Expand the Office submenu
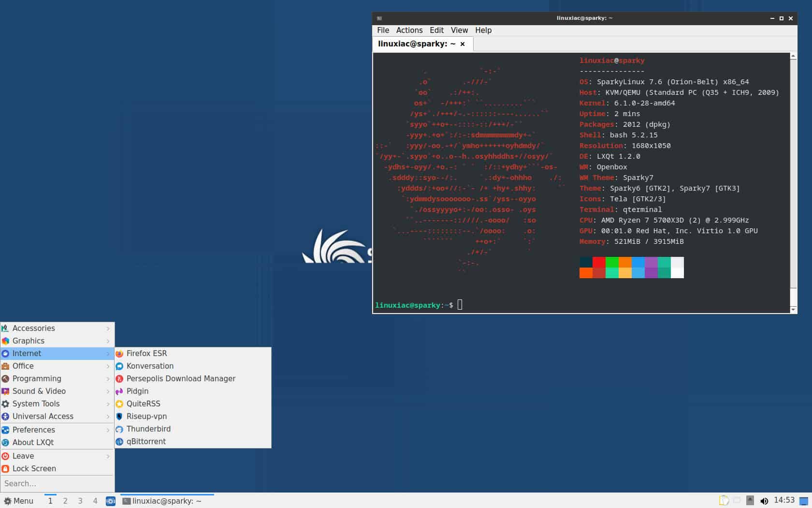 pos(23,366)
